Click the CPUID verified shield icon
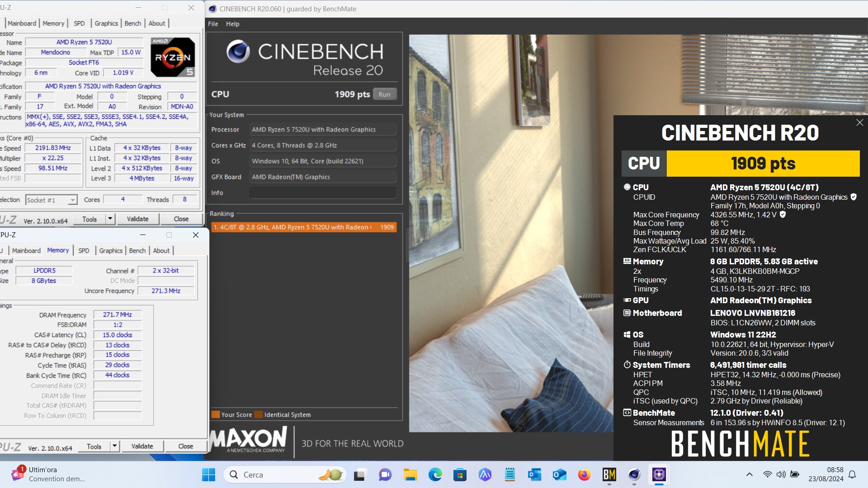 [854, 197]
